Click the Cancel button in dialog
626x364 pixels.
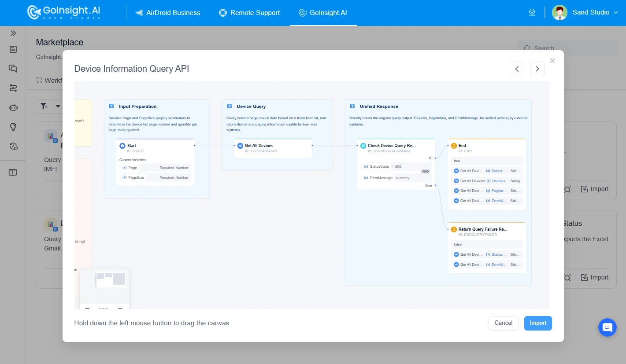[x=504, y=323]
